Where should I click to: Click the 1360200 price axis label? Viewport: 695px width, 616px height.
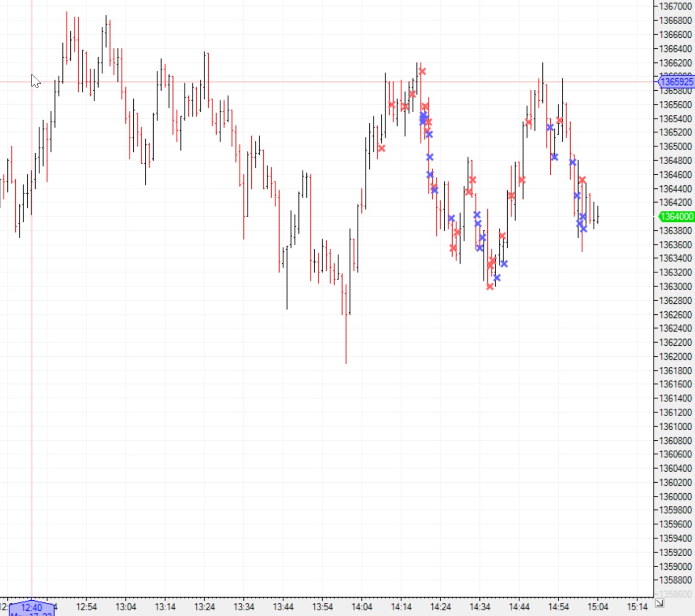pos(676,482)
